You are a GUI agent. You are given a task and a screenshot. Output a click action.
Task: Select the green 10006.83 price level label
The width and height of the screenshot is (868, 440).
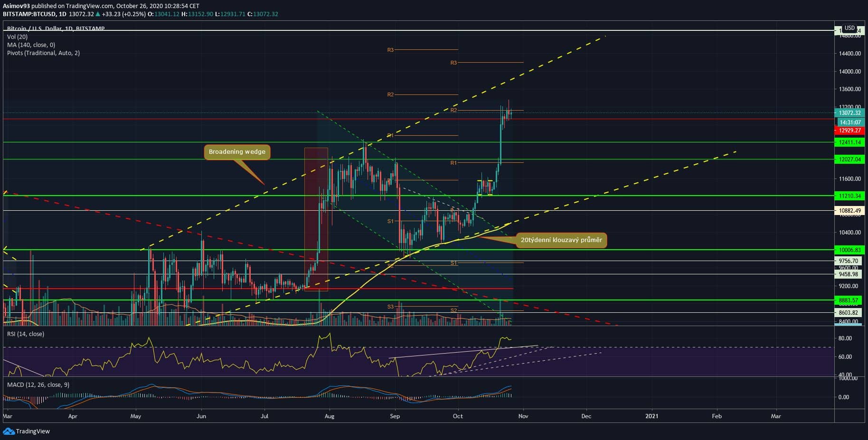coord(849,250)
